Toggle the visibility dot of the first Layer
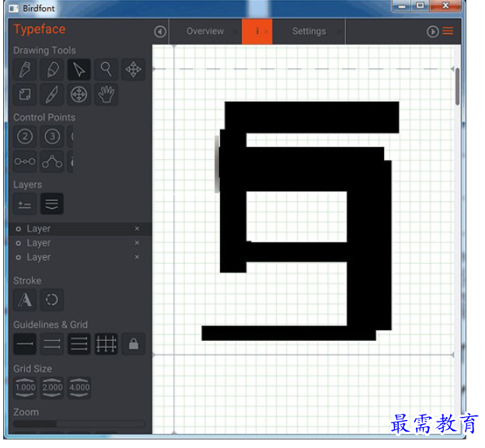Screen dimensions: 485x448 tap(19, 229)
